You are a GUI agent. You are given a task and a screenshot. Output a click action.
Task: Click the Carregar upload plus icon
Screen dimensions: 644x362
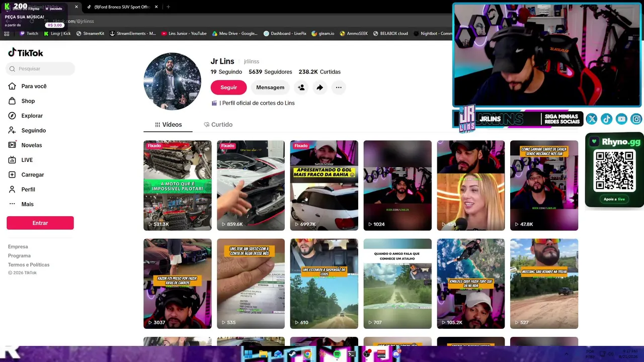coord(12,174)
